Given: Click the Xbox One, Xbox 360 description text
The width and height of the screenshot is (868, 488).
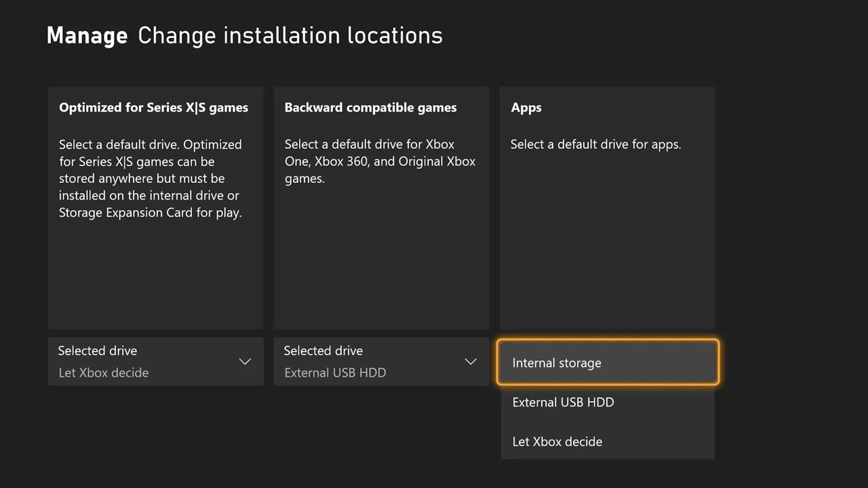Looking at the screenshot, I should (x=380, y=161).
